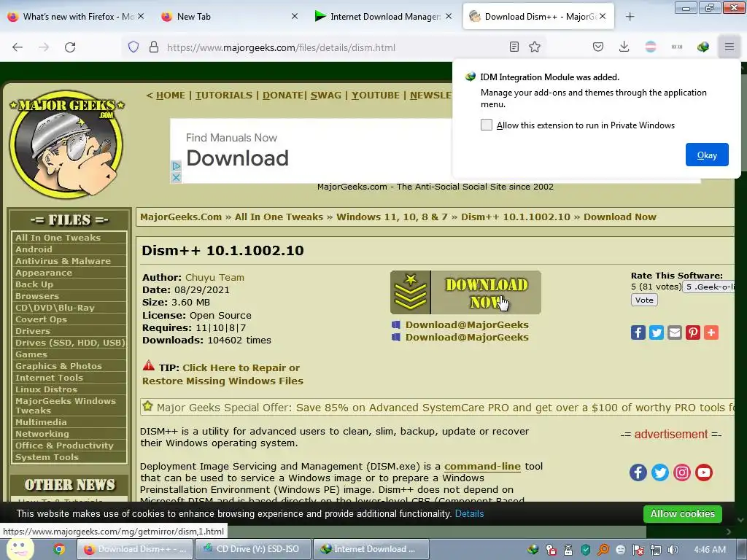The width and height of the screenshot is (747, 560).
Task: Click the DOWNLOAD NOW button
Action: [x=465, y=292]
